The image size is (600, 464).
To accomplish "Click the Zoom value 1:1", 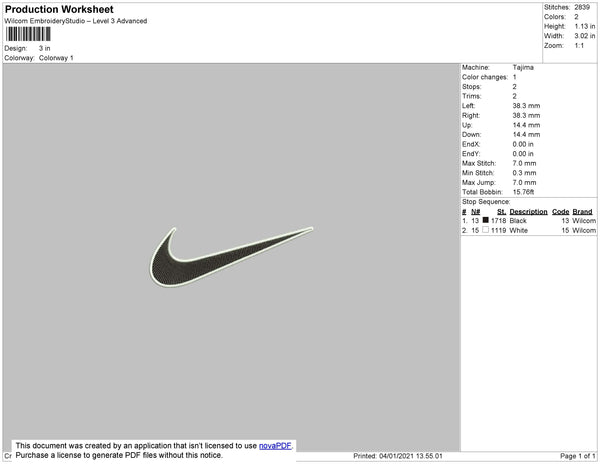I will (x=579, y=46).
